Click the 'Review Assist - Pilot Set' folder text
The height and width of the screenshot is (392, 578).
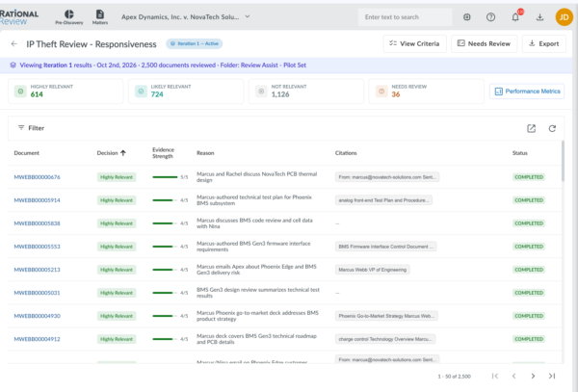[x=274, y=65]
